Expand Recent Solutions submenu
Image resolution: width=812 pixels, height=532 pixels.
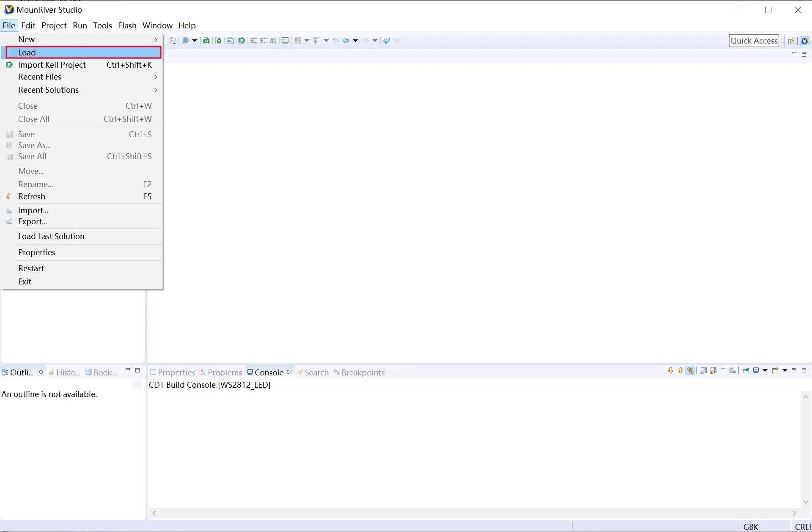[156, 90]
